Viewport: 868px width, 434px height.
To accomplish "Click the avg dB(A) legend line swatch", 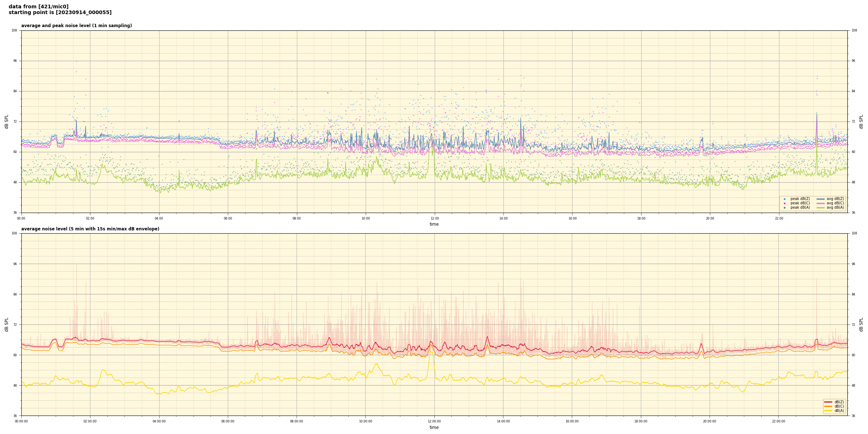I will pos(821,208).
